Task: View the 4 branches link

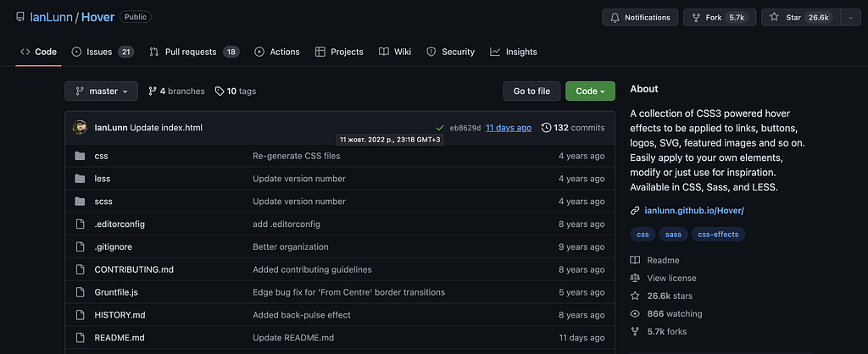Action: click(x=176, y=91)
